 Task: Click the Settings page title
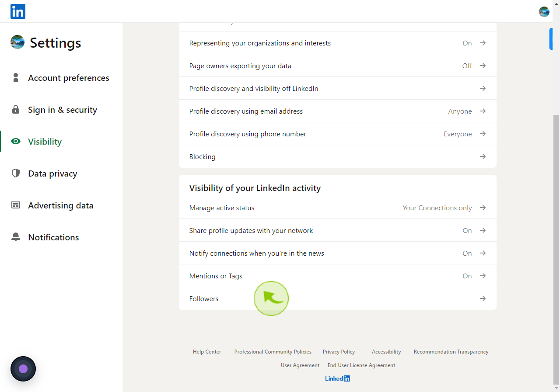[56, 43]
